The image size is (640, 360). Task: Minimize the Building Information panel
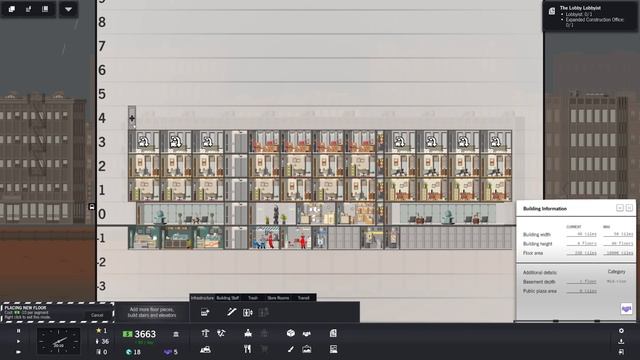(620, 208)
